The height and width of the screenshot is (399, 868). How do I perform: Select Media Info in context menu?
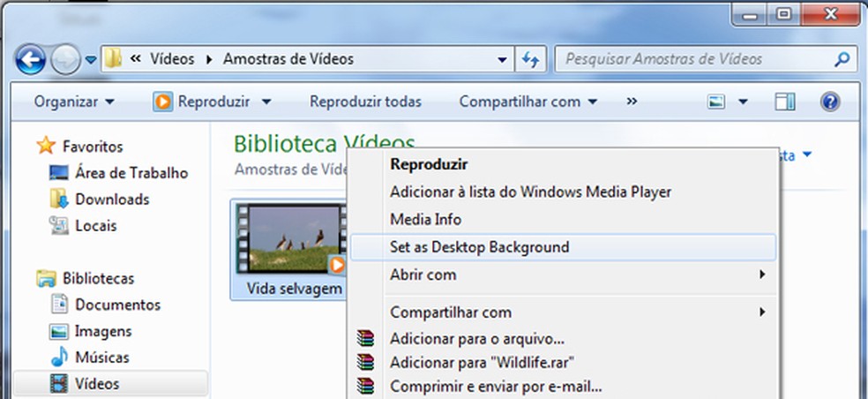(425, 220)
